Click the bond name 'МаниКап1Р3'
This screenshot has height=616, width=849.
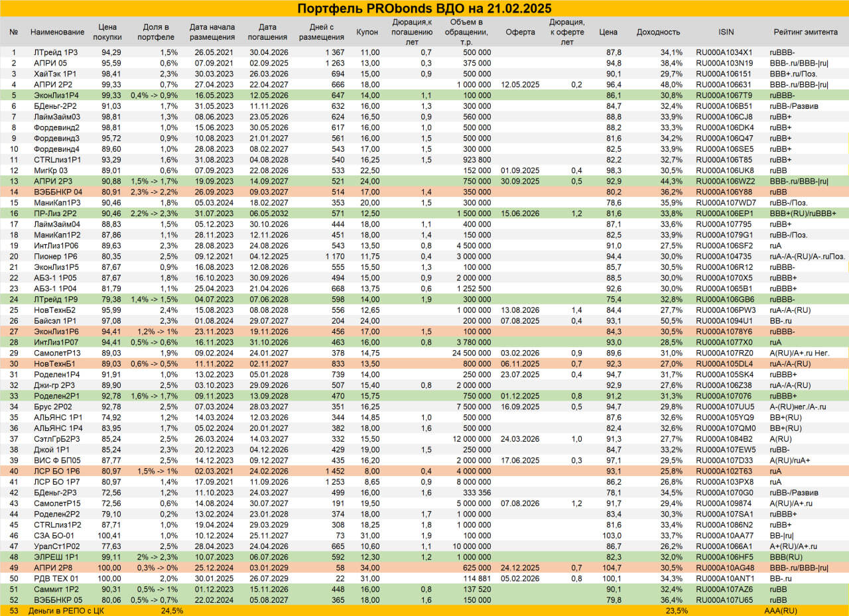click(57, 202)
